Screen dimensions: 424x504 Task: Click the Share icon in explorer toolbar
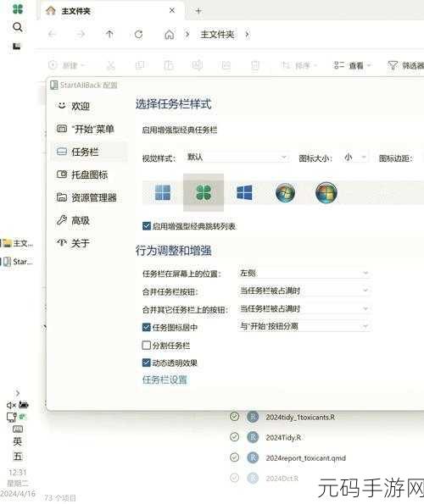click(226, 65)
